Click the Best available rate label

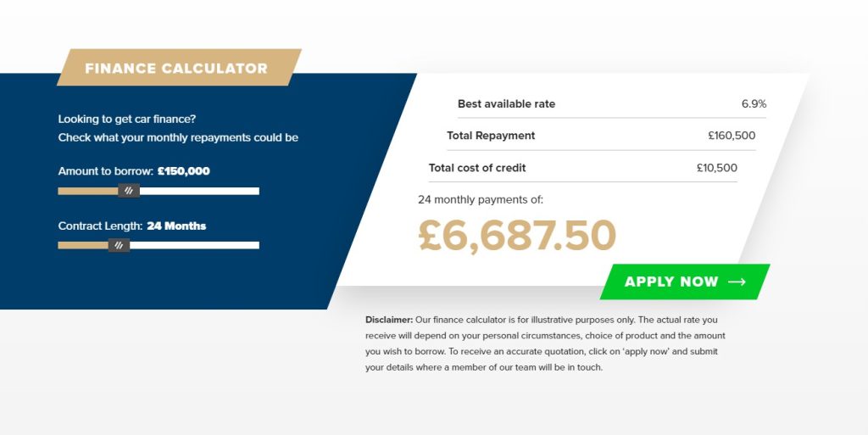point(507,103)
